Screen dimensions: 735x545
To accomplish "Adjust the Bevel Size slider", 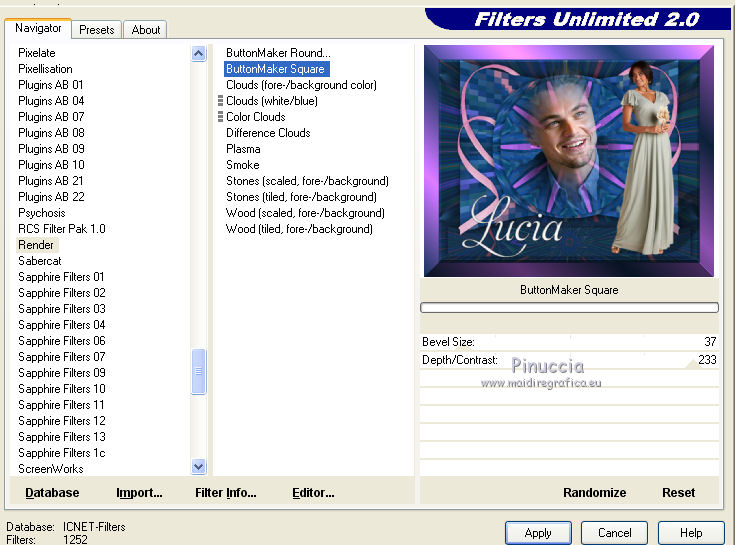I will (569, 342).
